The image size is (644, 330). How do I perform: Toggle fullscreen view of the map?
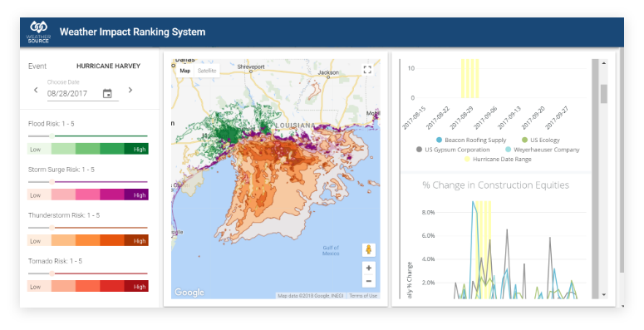click(x=367, y=70)
